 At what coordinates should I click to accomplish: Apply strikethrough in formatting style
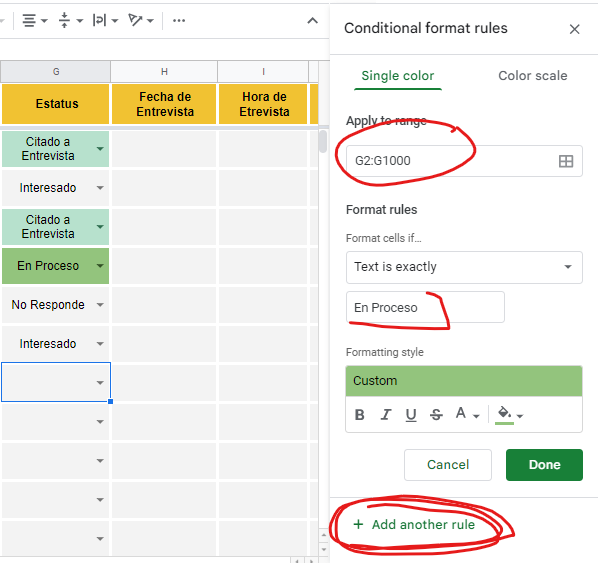click(436, 415)
